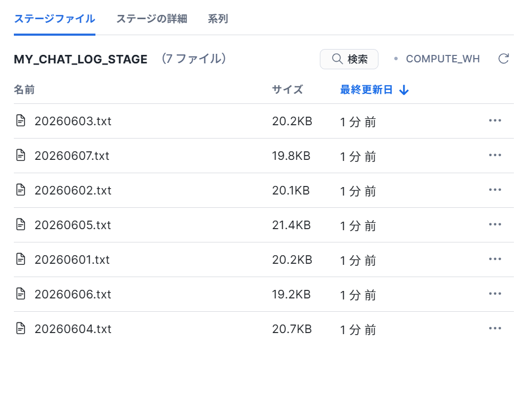
Task: Open more options for 20260607.txt
Action: pyautogui.click(x=495, y=155)
